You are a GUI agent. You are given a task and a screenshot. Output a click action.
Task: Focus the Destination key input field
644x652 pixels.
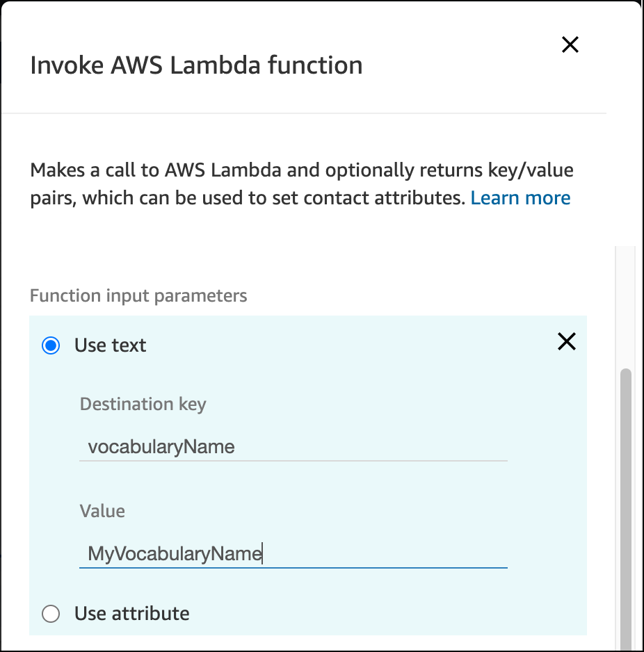pyautogui.click(x=292, y=446)
